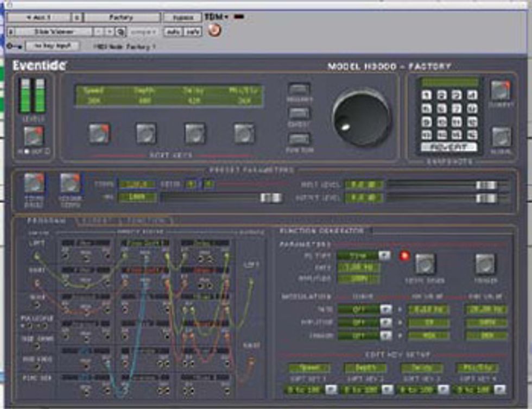This screenshot has height=409, width=532.
Task: Open the FG Type dropdown arrow
Action: point(384,255)
